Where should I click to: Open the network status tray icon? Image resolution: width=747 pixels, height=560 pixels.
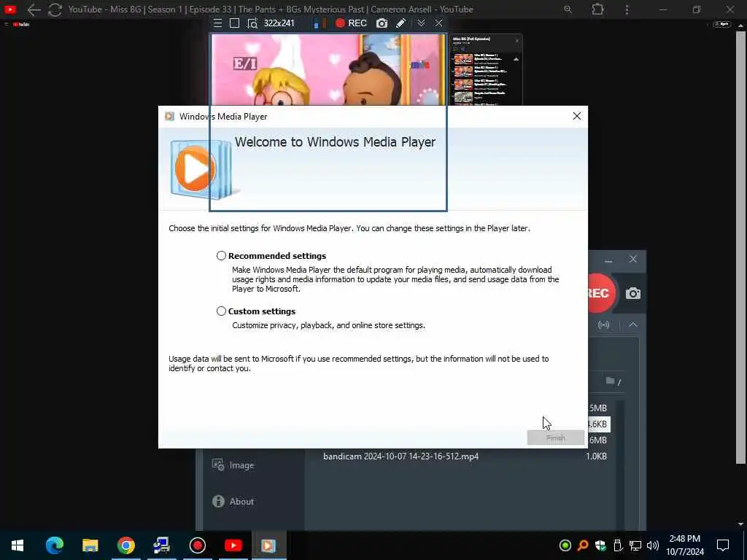point(635,545)
